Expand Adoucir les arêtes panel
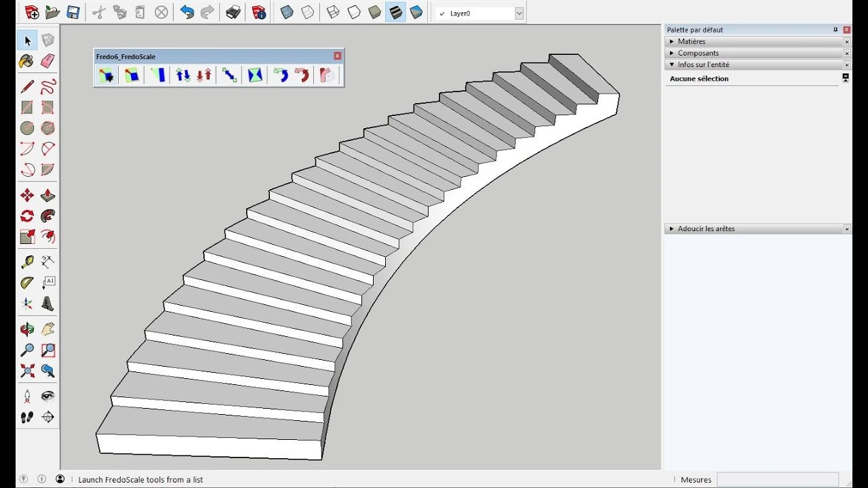This screenshot has height=488, width=868. 672,228
